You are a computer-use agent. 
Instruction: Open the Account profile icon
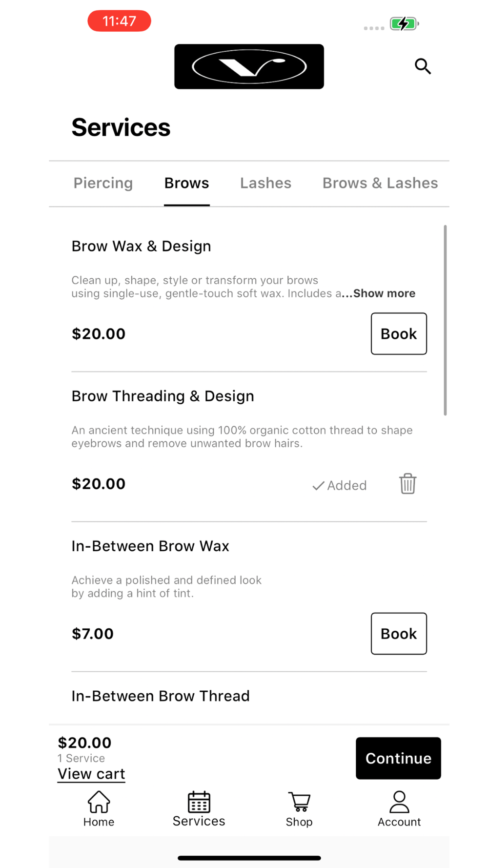[399, 802]
